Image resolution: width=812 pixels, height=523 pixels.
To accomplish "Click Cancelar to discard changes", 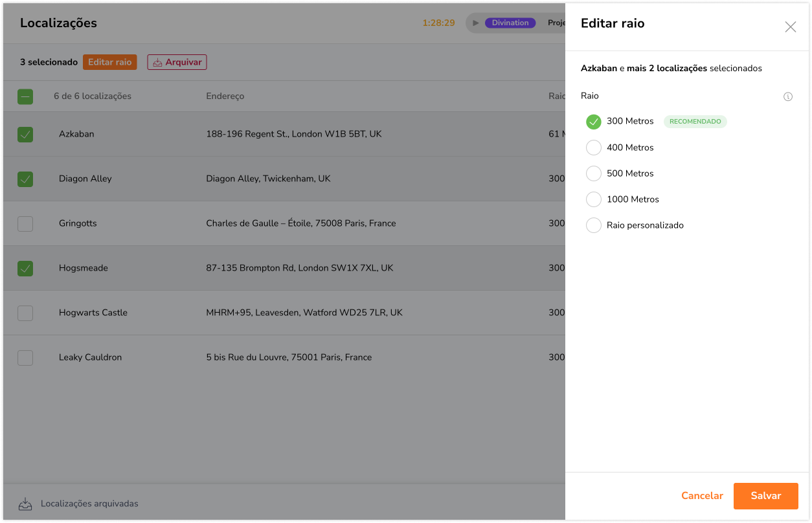I will (x=702, y=496).
